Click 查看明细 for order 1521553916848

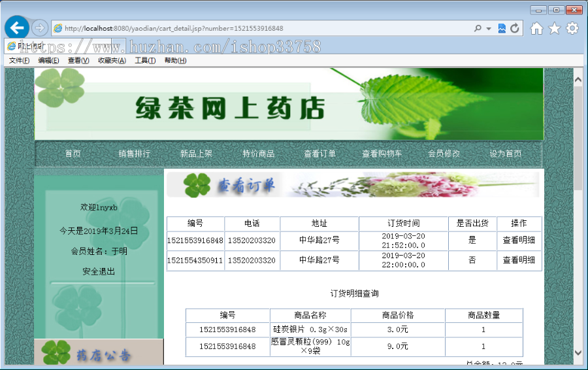point(519,240)
